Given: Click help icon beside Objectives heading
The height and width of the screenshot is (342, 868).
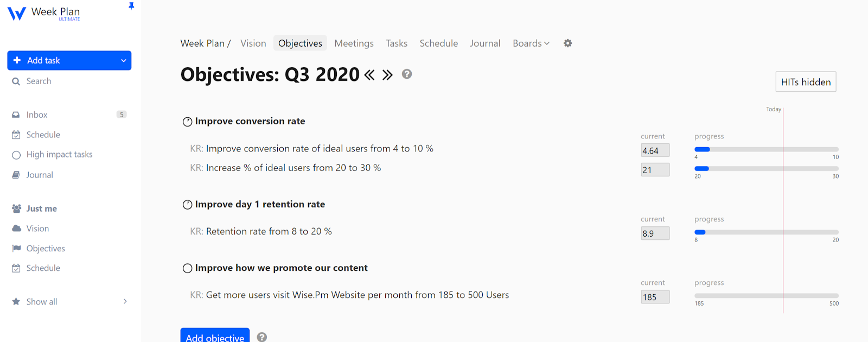Looking at the screenshot, I should pos(407,74).
